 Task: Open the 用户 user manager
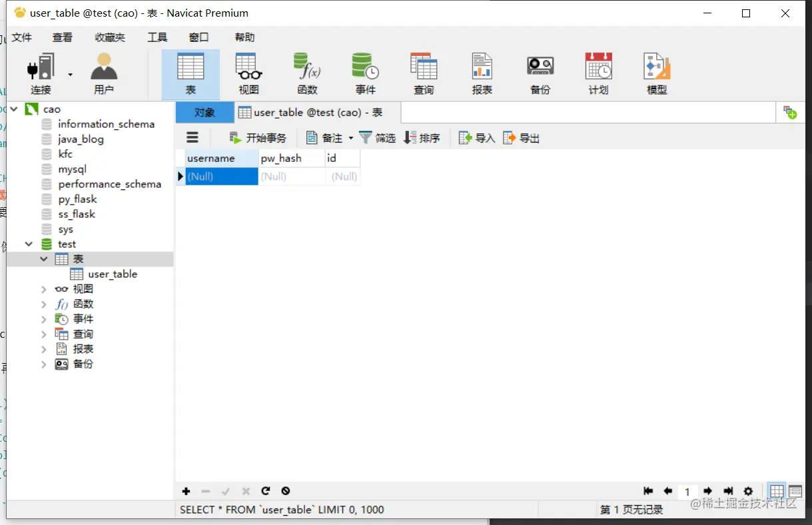point(104,74)
